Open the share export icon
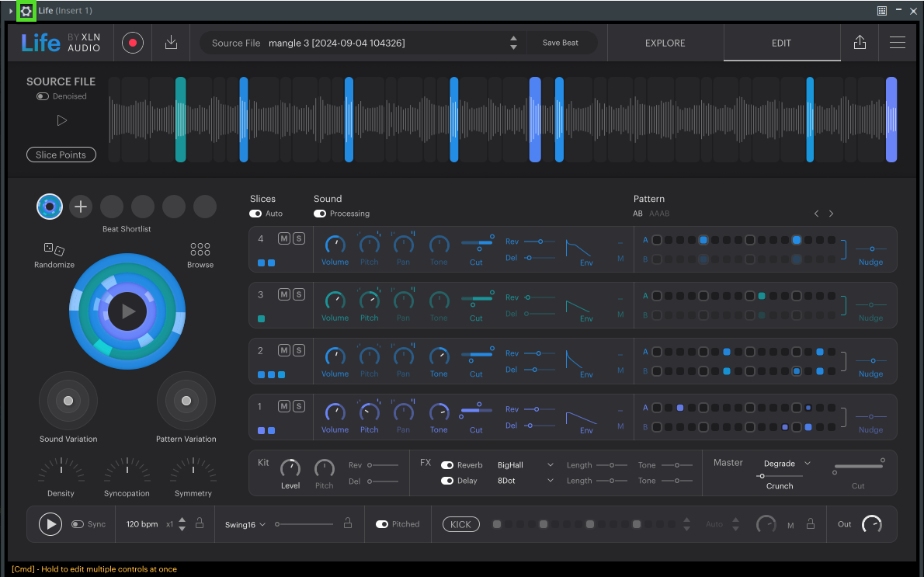The image size is (924, 577). (x=860, y=43)
